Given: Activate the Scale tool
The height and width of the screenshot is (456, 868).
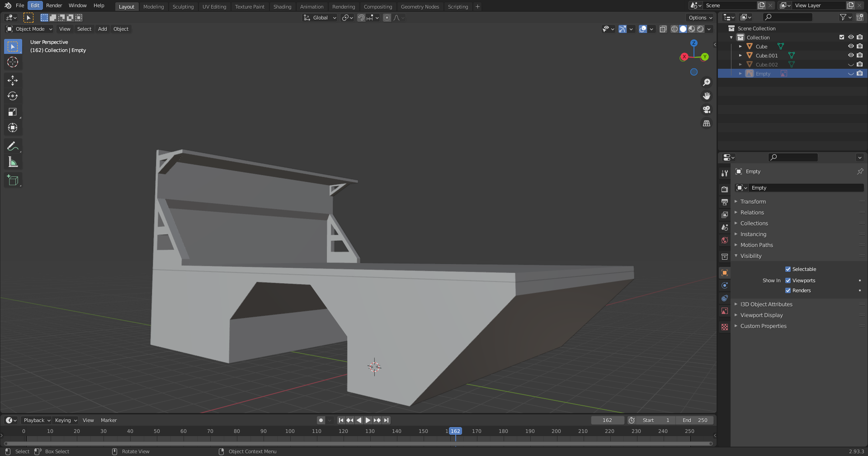Looking at the screenshot, I should click(13, 112).
